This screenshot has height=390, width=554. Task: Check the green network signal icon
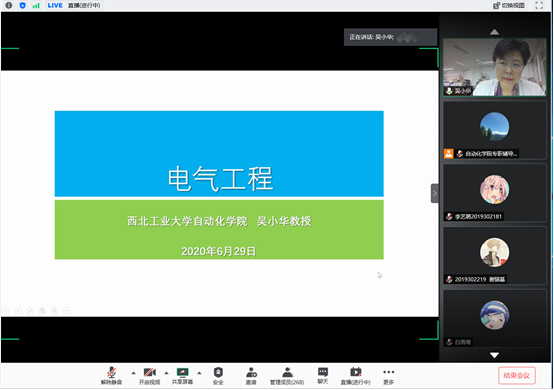point(36,5)
